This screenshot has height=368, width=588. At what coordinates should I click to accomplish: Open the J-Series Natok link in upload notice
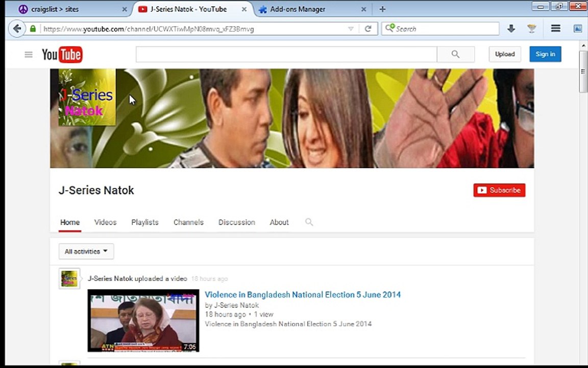coord(110,279)
